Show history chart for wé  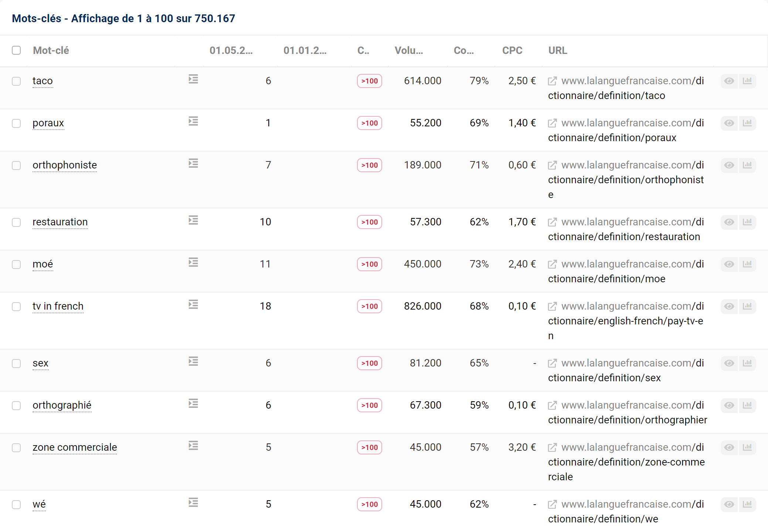click(747, 504)
